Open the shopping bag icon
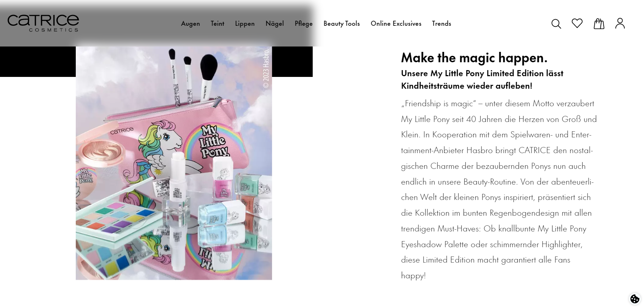Image resolution: width=644 pixels, height=308 pixels. (x=599, y=24)
